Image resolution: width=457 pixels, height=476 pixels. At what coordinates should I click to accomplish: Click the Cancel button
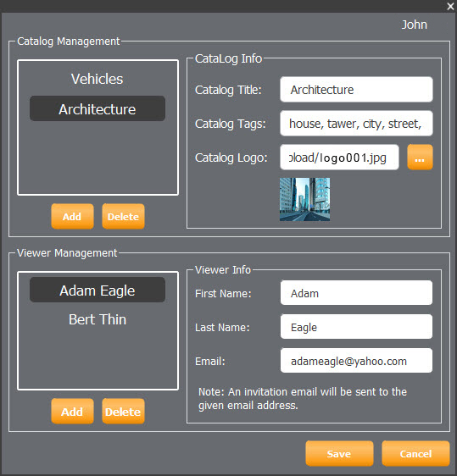tap(415, 453)
